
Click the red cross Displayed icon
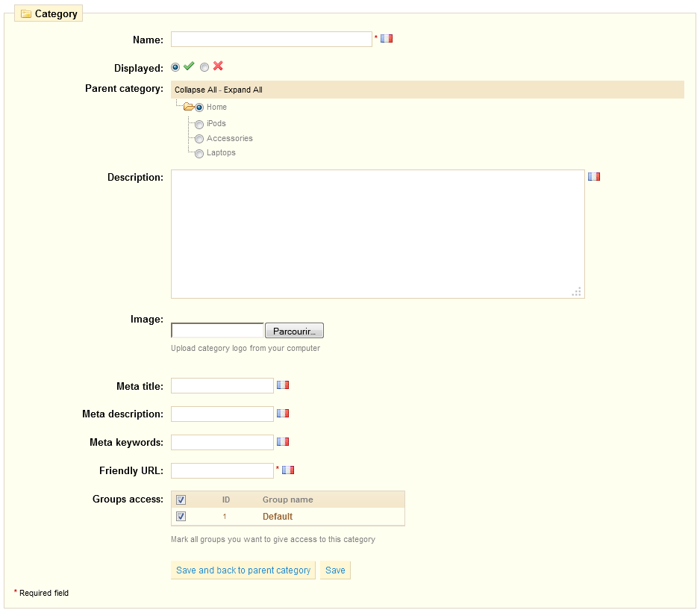pyautogui.click(x=218, y=66)
